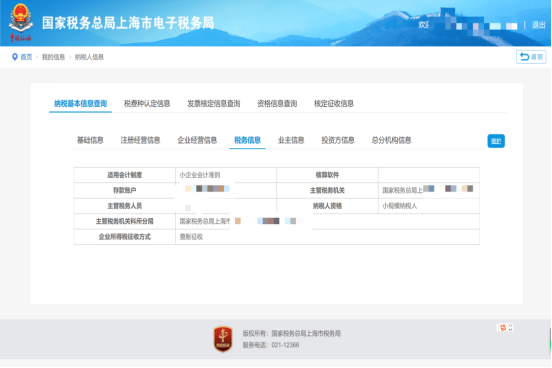This screenshot has height=368, width=552.
Task: Click 企业所得税征收方式 label cell
Action: [125, 237]
